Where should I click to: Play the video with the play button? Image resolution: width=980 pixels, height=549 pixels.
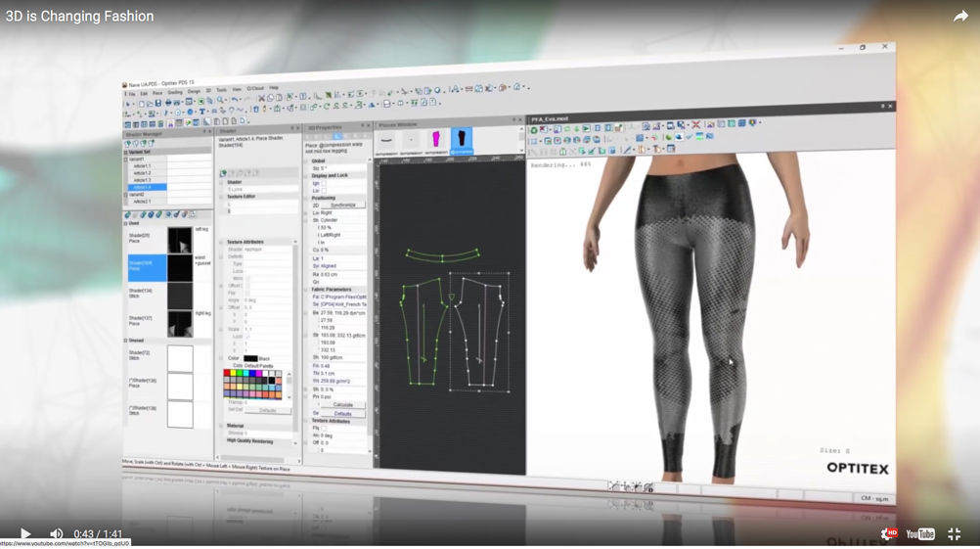coord(25,534)
